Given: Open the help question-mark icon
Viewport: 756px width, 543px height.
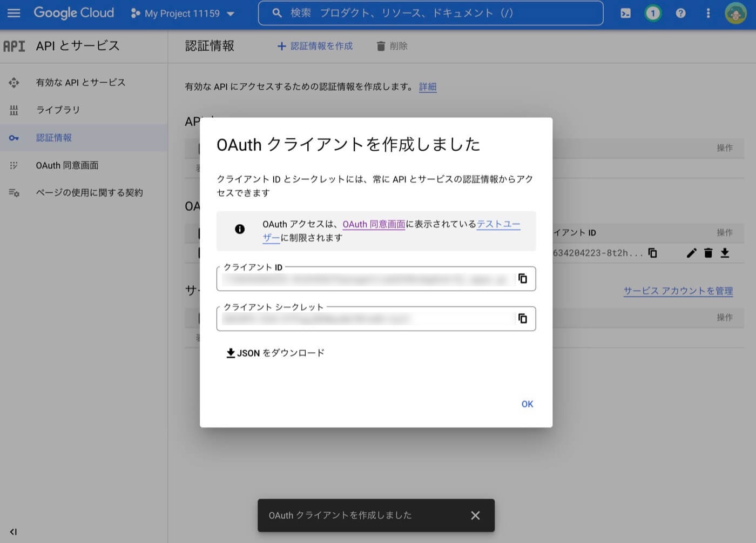Looking at the screenshot, I should tap(680, 13).
